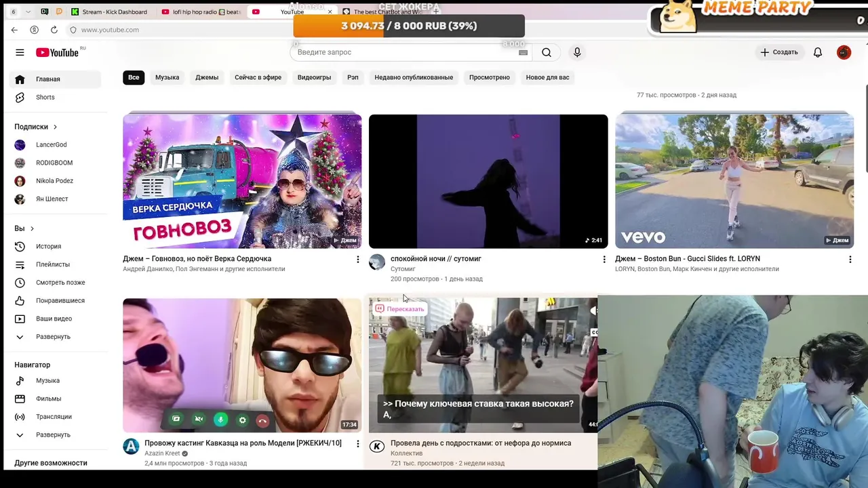Open Трансляции in Навигатор section

[55, 417]
